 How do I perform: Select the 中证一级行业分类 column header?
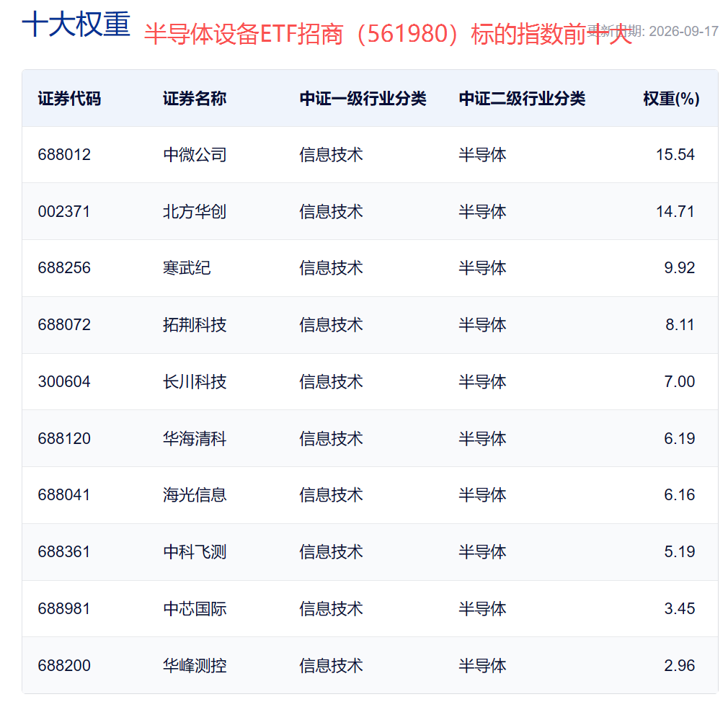[x=363, y=99]
